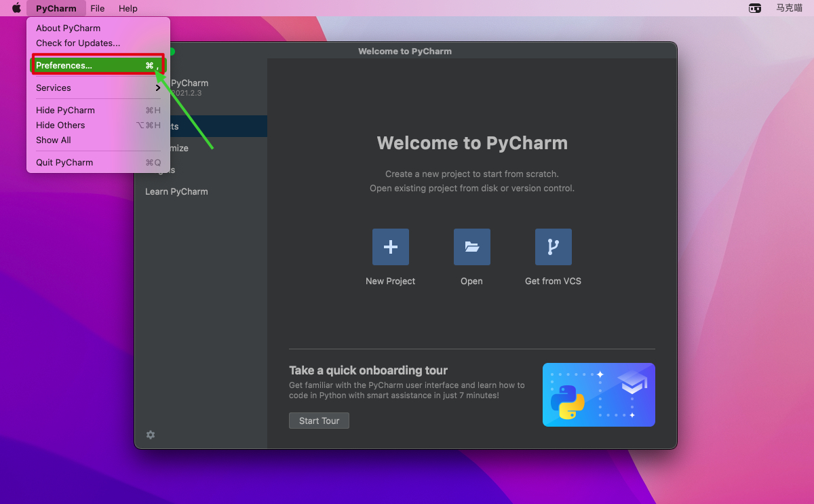Click the Start Tour button
Screen dimensions: 814x504
[x=319, y=421]
